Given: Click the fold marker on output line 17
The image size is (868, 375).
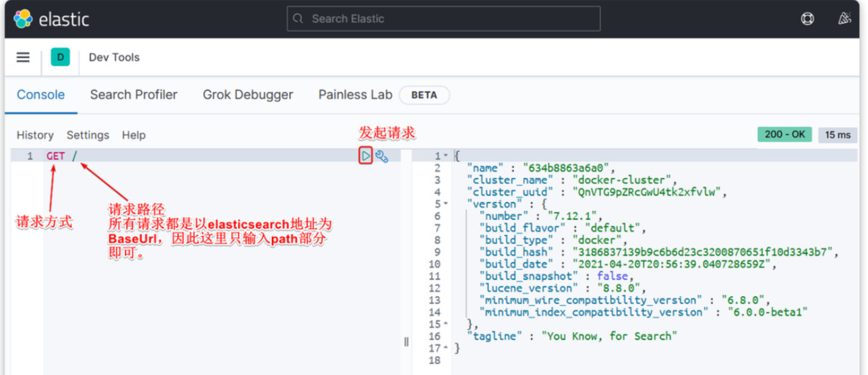Looking at the screenshot, I should pos(445,348).
